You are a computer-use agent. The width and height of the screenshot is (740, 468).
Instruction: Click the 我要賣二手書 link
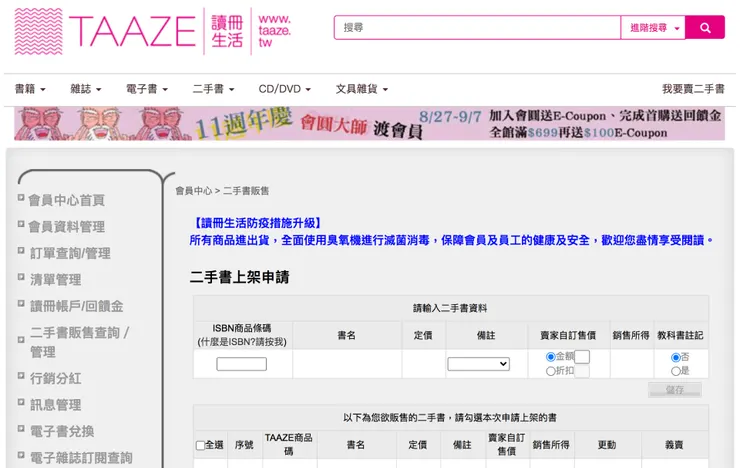click(693, 89)
